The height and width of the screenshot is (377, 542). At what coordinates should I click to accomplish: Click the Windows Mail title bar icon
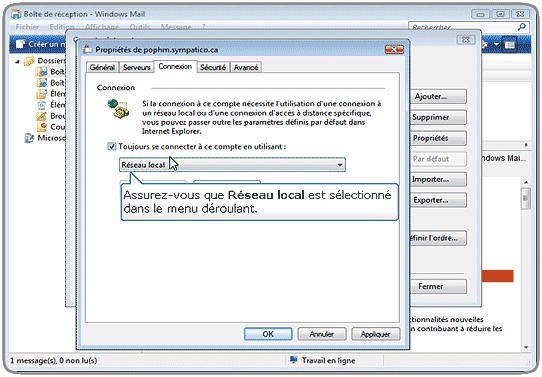16,14
